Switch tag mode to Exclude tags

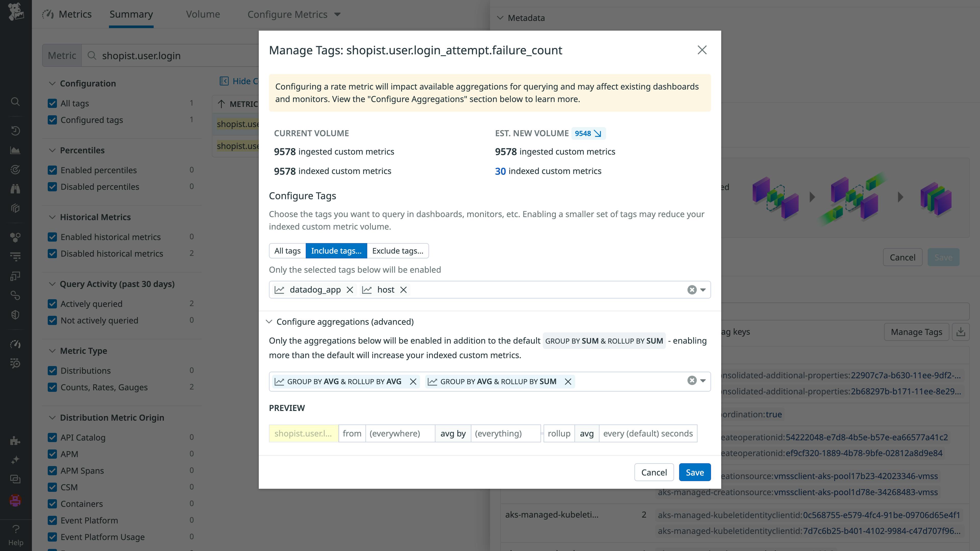[397, 251]
